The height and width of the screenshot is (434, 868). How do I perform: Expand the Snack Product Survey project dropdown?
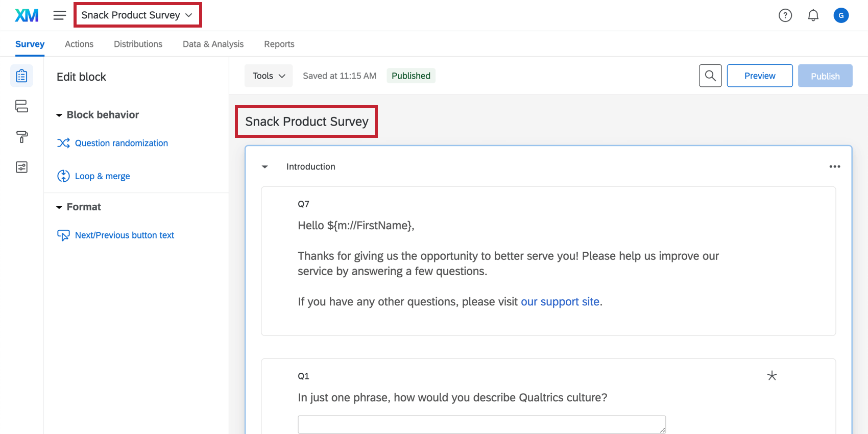(137, 15)
